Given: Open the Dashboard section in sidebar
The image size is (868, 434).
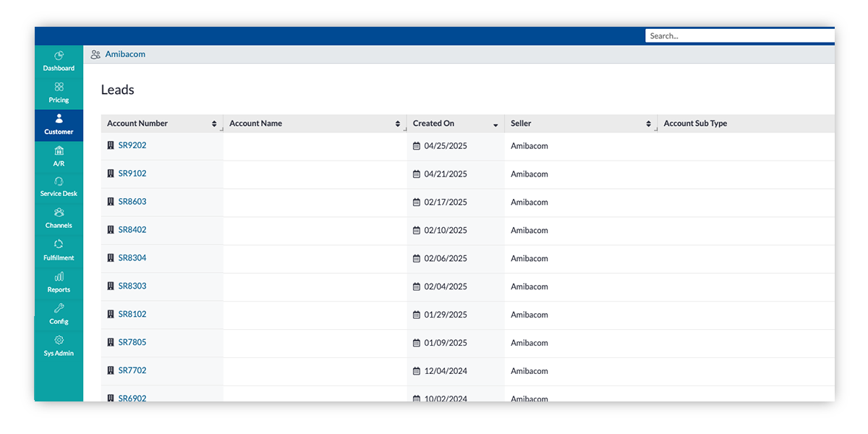Looking at the screenshot, I should 59,61.
